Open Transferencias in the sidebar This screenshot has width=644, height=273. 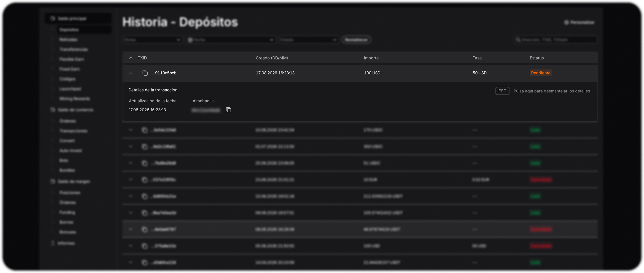click(74, 49)
